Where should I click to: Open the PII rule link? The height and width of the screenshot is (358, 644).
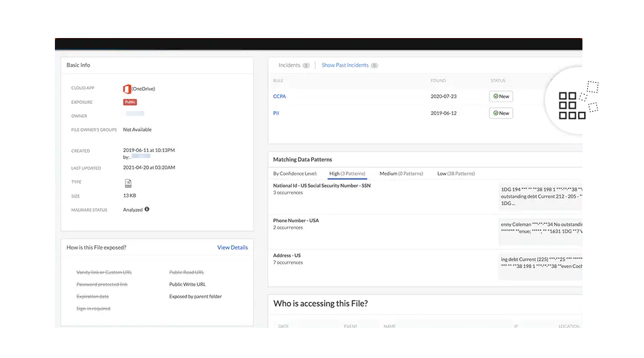click(276, 113)
